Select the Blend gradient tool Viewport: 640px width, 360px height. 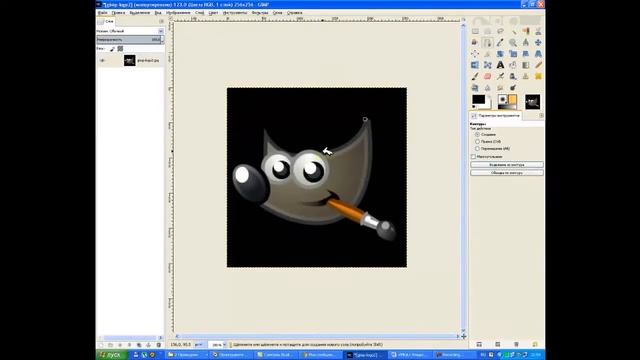pos(526,65)
